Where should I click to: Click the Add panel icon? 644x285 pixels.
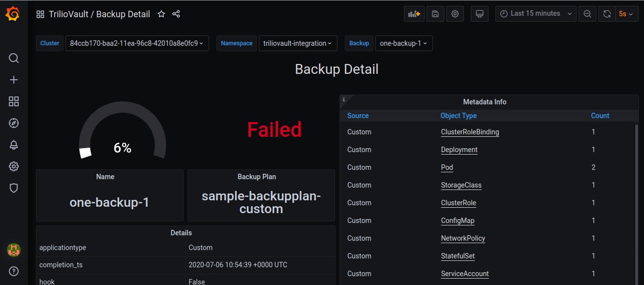click(x=414, y=14)
